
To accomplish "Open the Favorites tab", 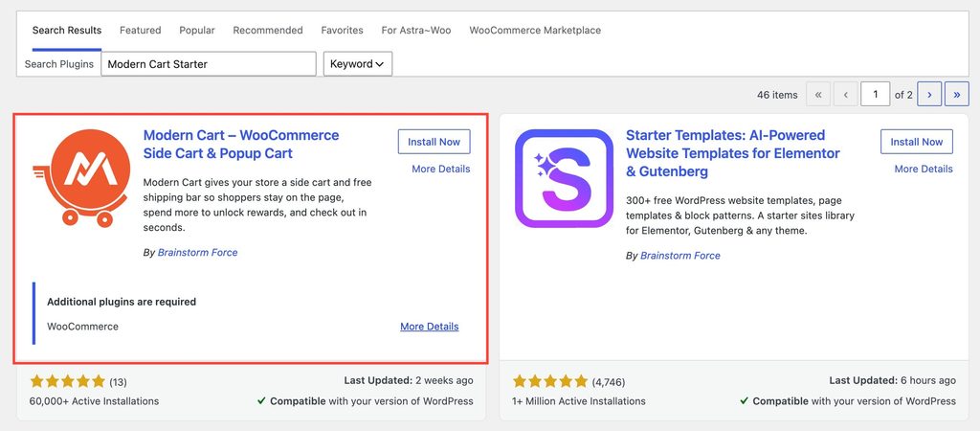I will click(342, 30).
